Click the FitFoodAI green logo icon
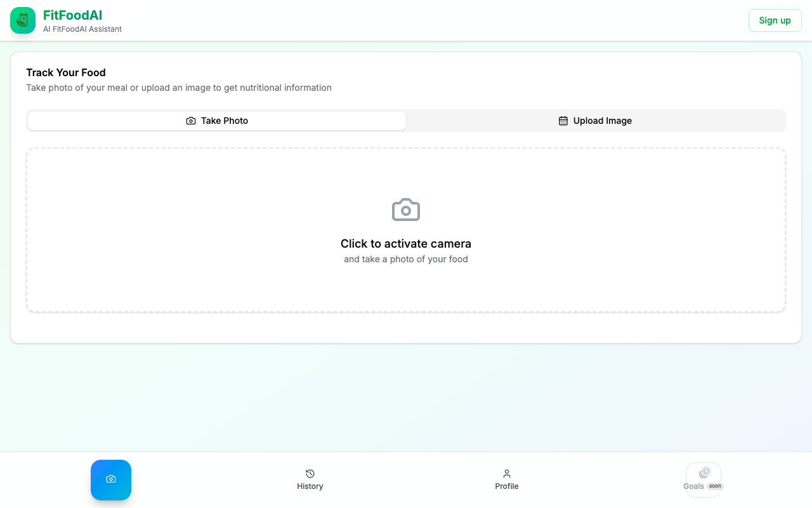 tap(23, 20)
